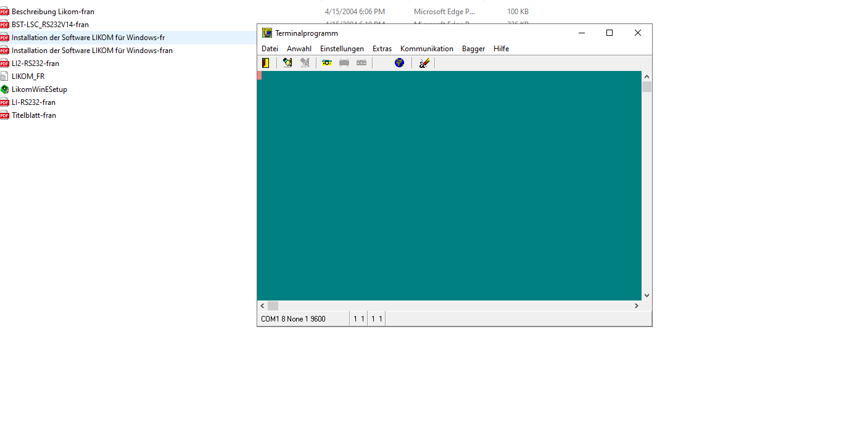This screenshot has height=448, width=868.
Task: Click the PDF icon beside Beschreibung Likom-fran
Action: coord(5,12)
